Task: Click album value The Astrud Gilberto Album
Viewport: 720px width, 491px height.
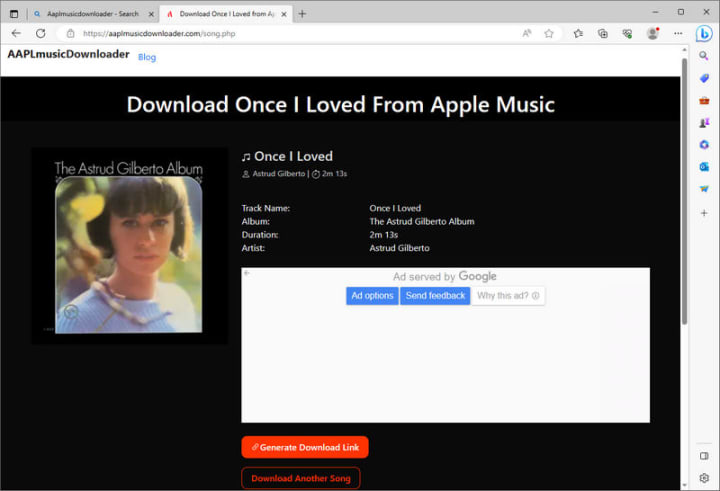Action: click(x=422, y=221)
